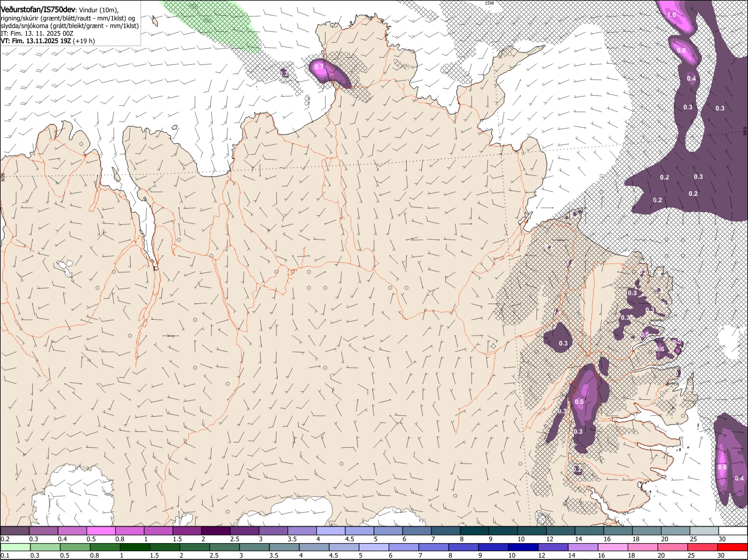748x560 pixels.
Task: Select the VT: Fim. 13.11.2025 19Z (+19 h) line
Action: 48,41
